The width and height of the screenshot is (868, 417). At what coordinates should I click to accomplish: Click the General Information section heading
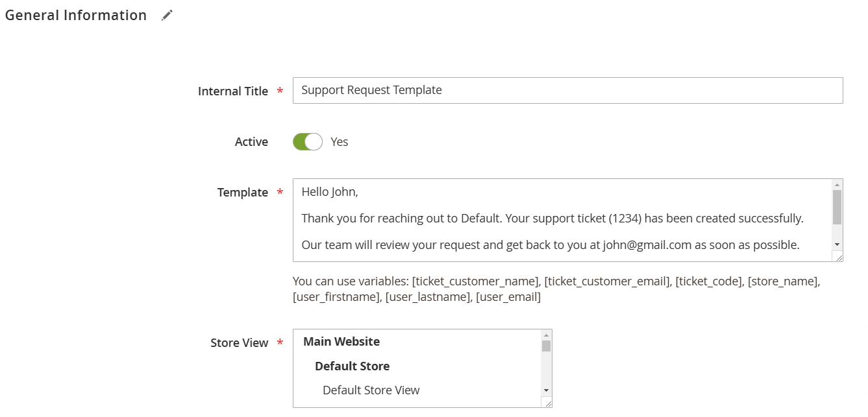click(x=76, y=16)
